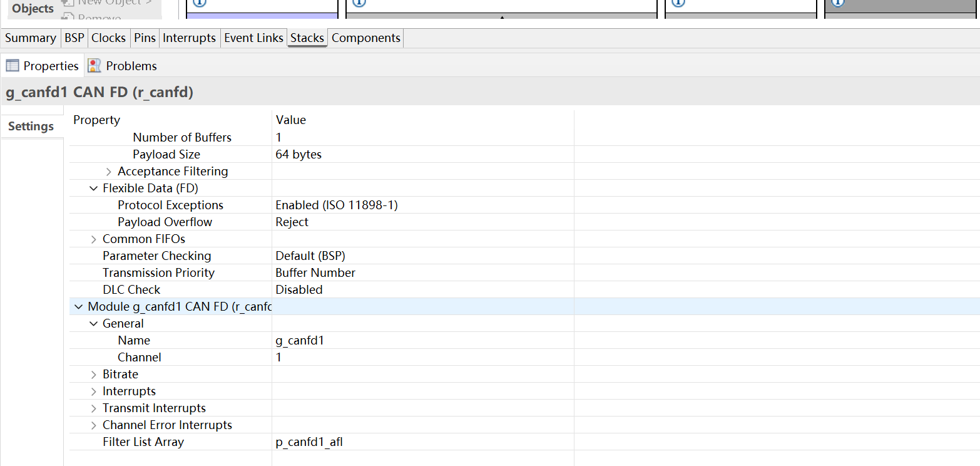Change DLC Check Disabled value
The width and height of the screenshot is (980, 466).
[x=423, y=290]
